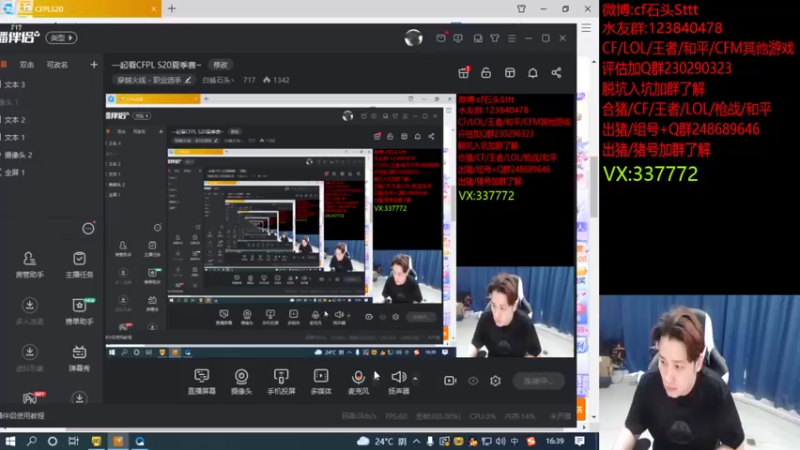This screenshot has width=800, height=450.
Task: Open the 24°C weather widget on taskbar
Action: point(382,441)
